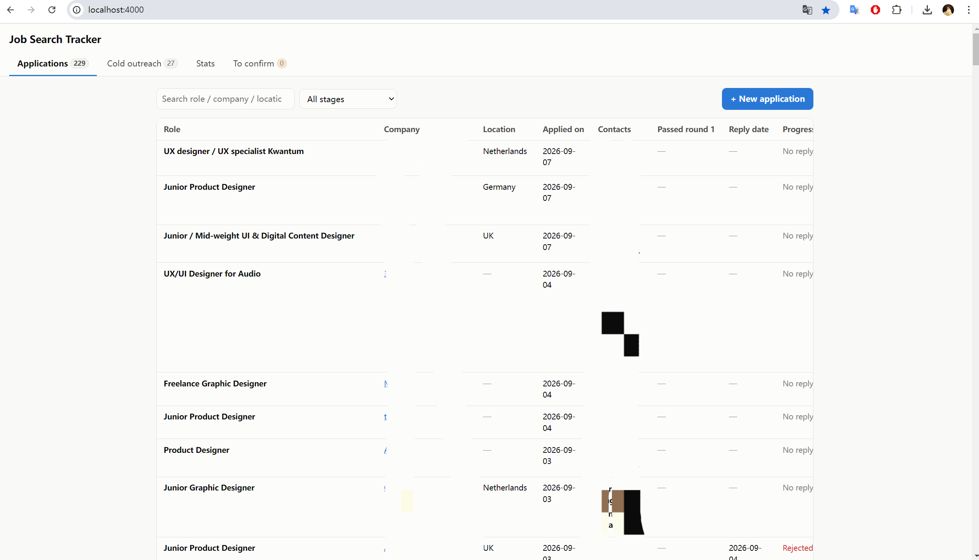Click the browser forward arrow
The height and width of the screenshot is (560, 979).
point(31,10)
